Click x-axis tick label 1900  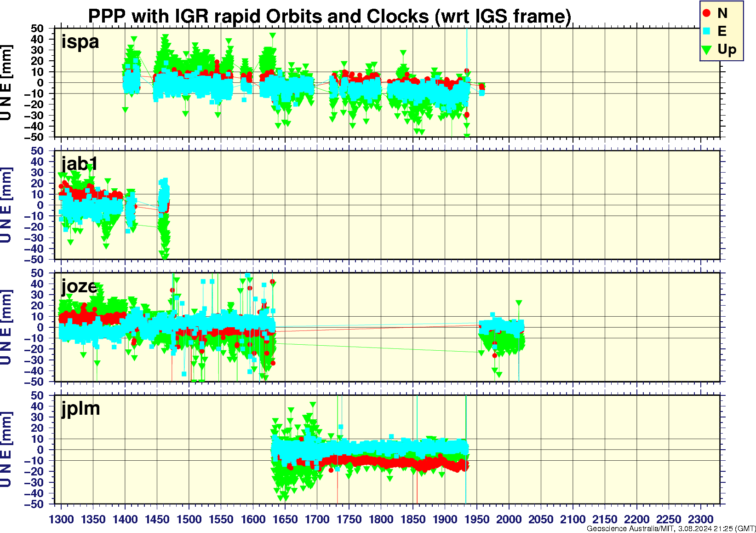click(445, 520)
